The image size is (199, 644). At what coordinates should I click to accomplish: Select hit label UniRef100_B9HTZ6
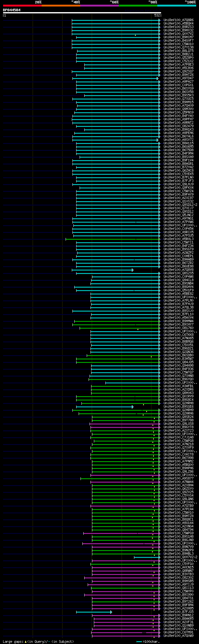coord(178,75)
